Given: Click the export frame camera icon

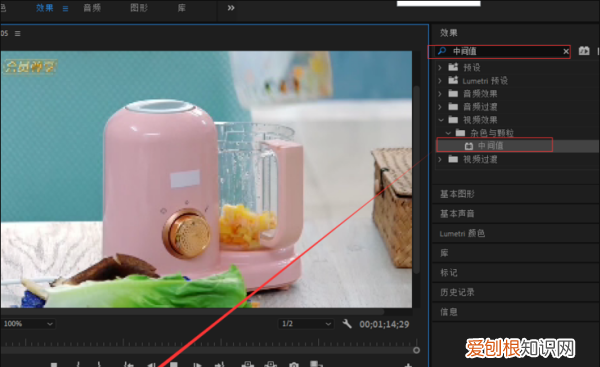Looking at the screenshot, I should tap(294, 365).
